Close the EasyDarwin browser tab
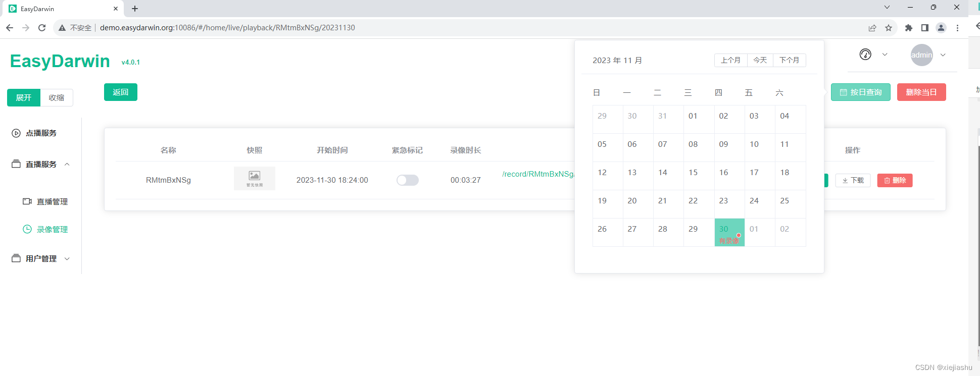 click(116, 9)
